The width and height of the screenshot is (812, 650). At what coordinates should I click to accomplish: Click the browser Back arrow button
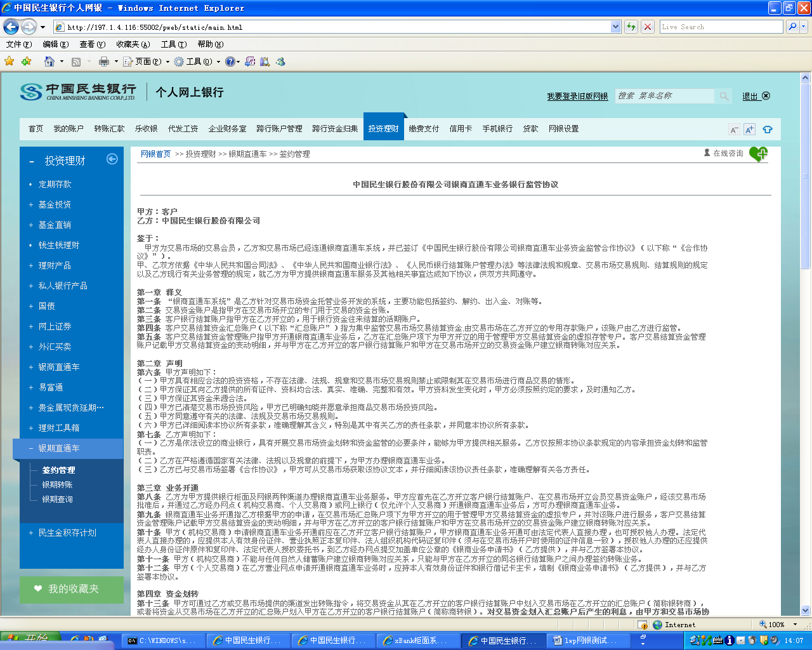coord(11,27)
